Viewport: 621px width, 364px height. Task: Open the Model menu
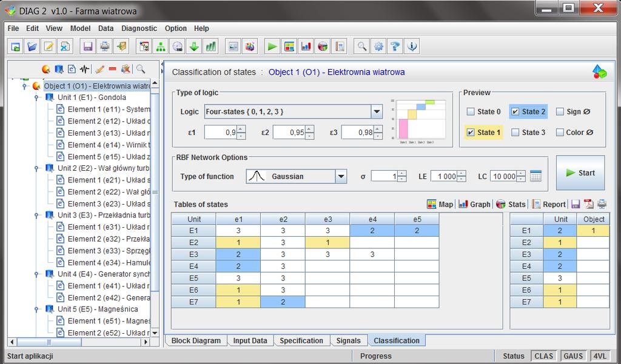coord(81,28)
